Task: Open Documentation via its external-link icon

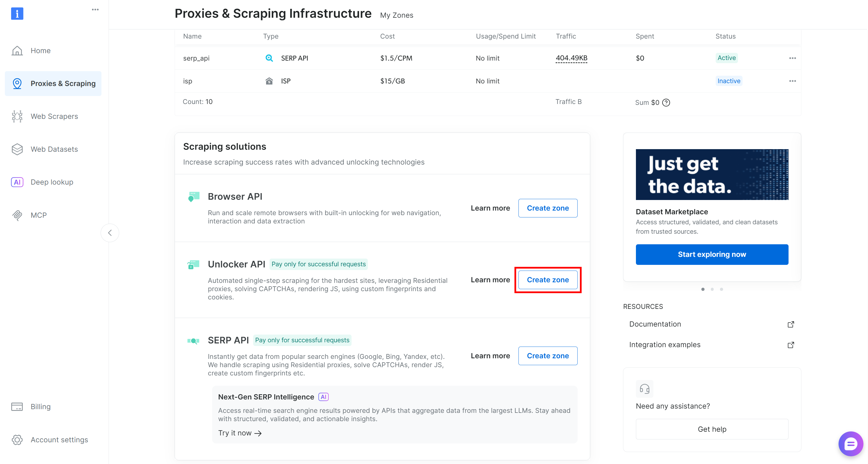Action: point(791,324)
